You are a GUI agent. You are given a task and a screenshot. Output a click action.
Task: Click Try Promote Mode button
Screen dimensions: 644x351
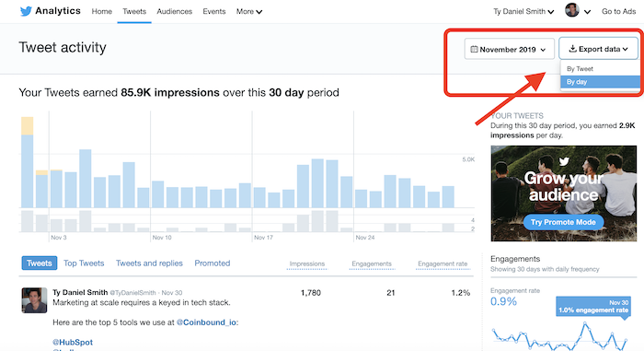tap(563, 222)
